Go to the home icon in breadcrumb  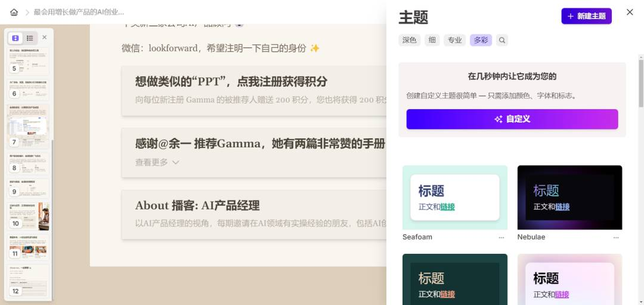point(14,13)
